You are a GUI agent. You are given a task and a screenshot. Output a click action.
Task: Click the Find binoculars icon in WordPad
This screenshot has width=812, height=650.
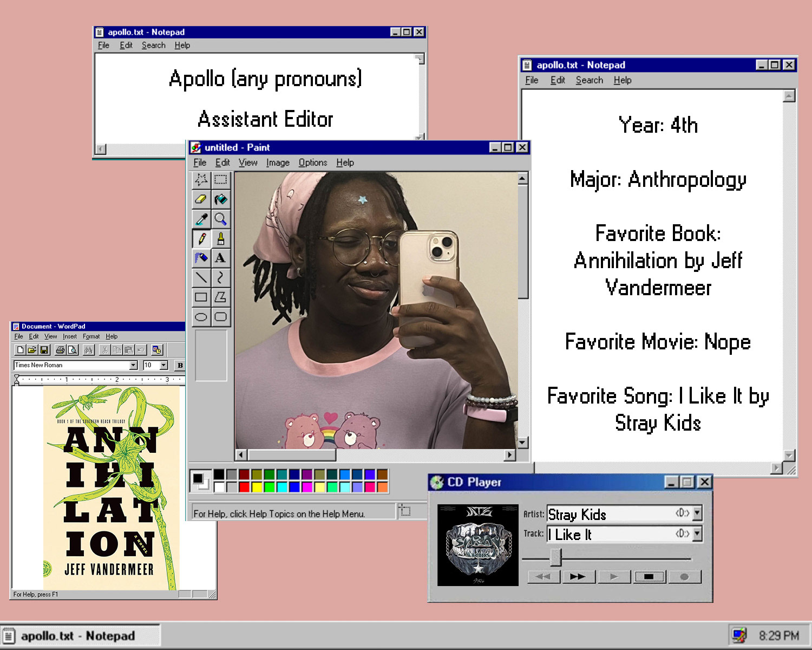click(x=88, y=350)
